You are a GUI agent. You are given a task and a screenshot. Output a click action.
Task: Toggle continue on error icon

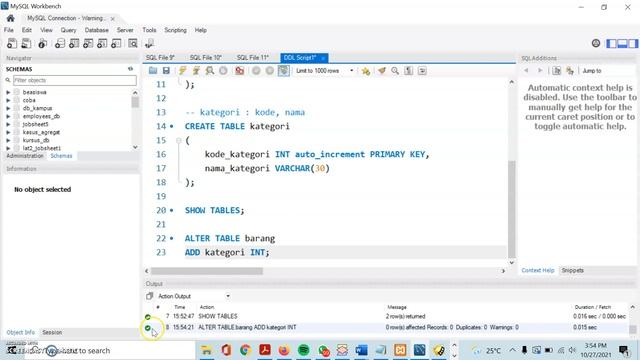(240, 71)
